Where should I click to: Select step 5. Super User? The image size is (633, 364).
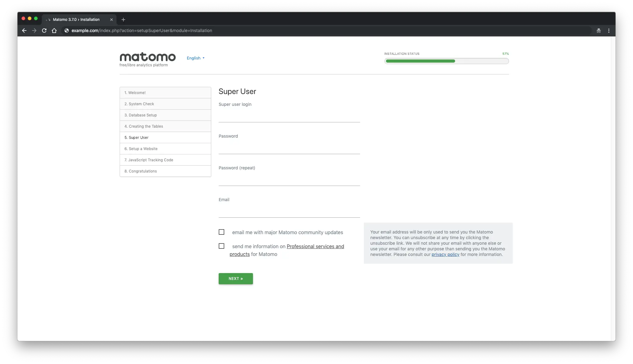pyautogui.click(x=165, y=138)
